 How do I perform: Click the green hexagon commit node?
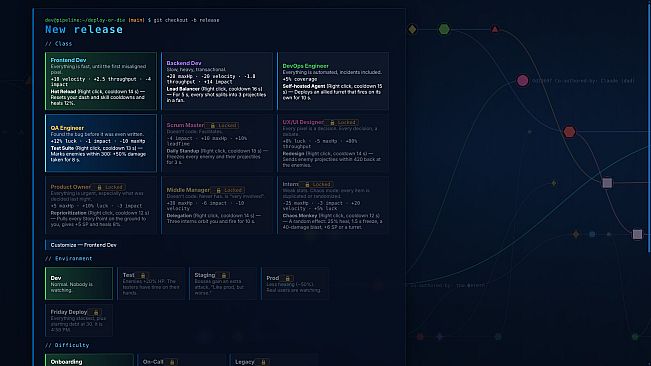[444, 29]
